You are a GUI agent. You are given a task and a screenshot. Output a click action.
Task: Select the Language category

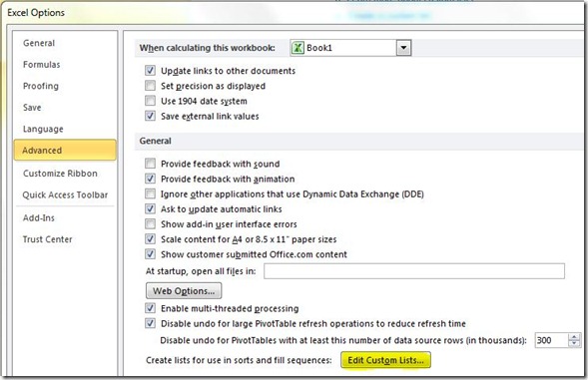coord(43,129)
